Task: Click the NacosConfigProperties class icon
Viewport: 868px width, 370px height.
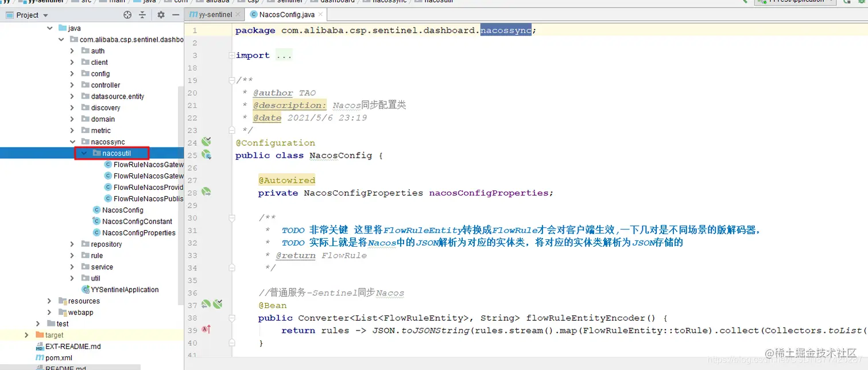Action: pos(96,233)
